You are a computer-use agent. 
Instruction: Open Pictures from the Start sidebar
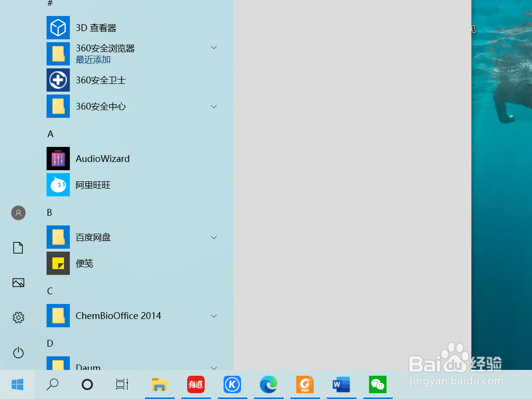pyautogui.click(x=18, y=283)
